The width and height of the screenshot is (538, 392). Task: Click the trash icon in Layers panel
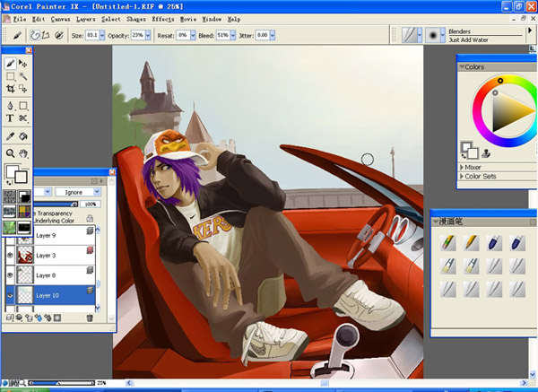coord(89,318)
